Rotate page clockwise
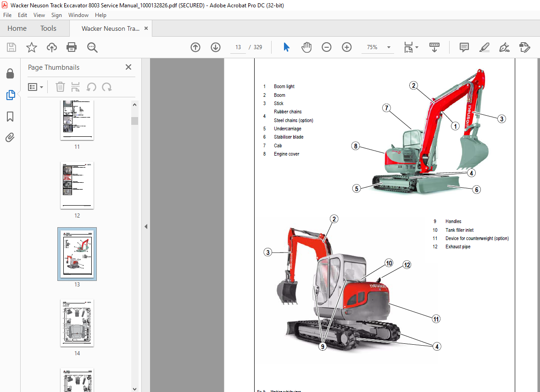Image resolution: width=540 pixels, height=392 pixels. (107, 87)
